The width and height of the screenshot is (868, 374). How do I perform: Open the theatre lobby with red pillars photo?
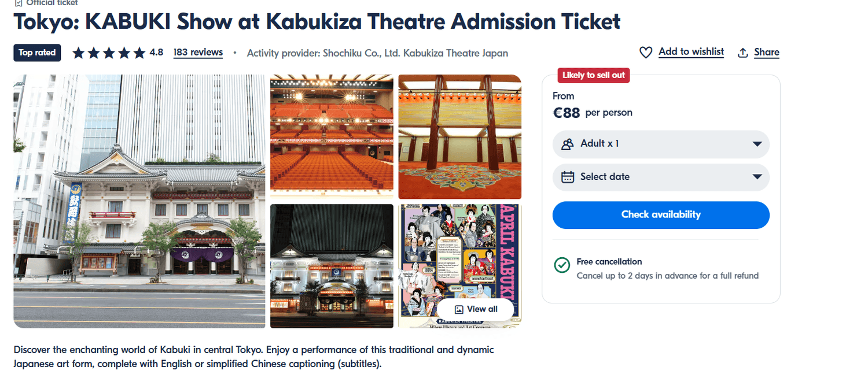pos(459,136)
